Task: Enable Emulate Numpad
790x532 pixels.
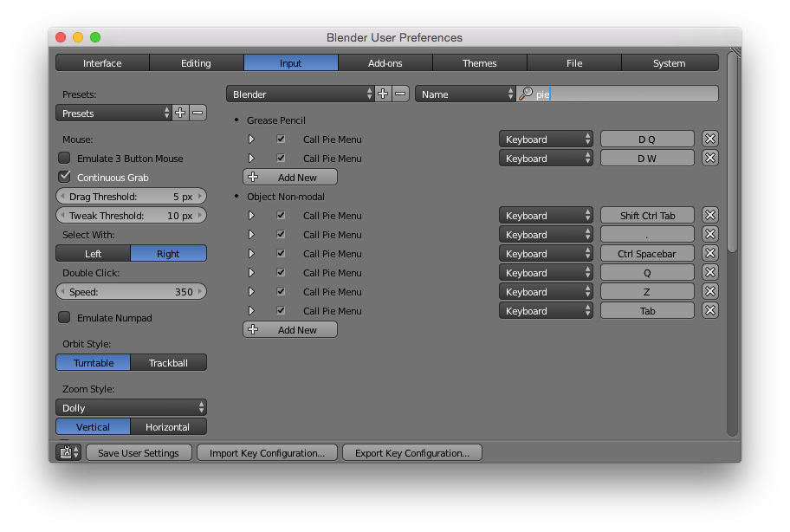Action: (64, 317)
